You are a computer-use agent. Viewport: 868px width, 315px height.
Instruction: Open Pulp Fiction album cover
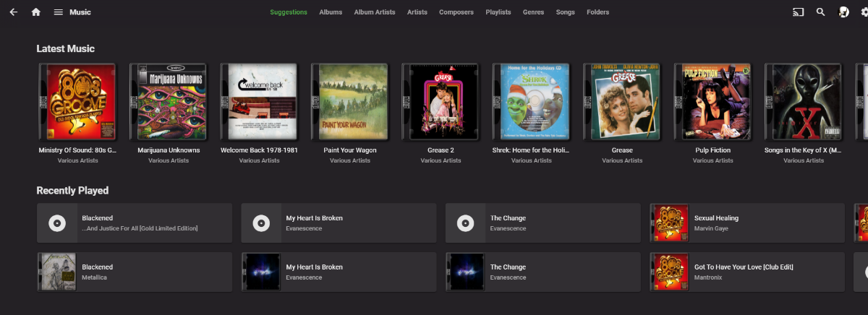point(713,102)
